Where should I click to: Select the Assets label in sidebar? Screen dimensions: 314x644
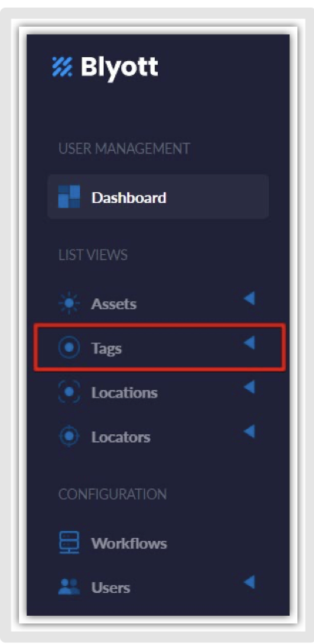pos(114,304)
